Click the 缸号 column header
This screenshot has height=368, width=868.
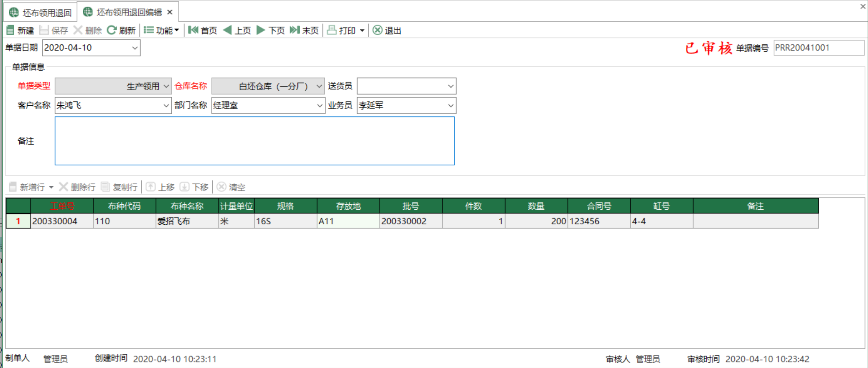(x=662, y=206)
